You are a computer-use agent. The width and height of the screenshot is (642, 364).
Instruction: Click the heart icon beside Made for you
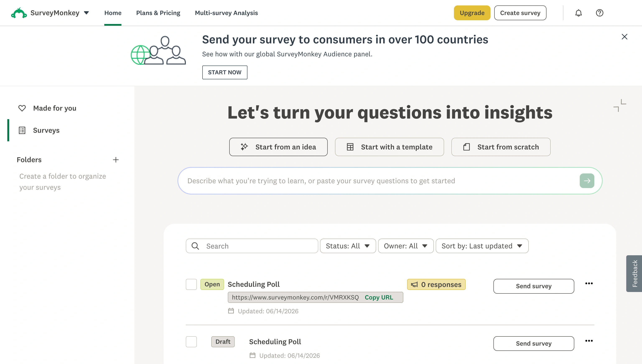(22, 108)
